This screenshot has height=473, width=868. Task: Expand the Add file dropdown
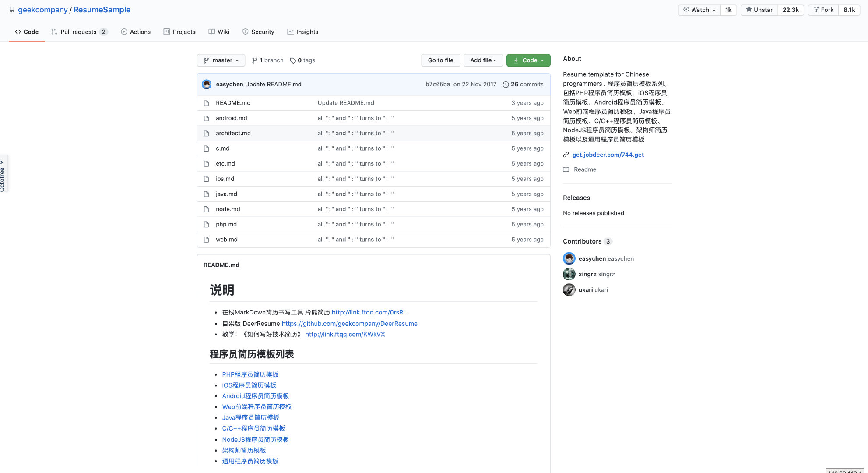coord(483,60)
